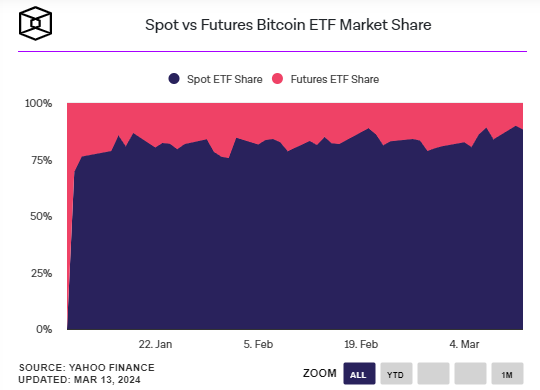Click the 4. Mar axis label

(x=464, y=344)
